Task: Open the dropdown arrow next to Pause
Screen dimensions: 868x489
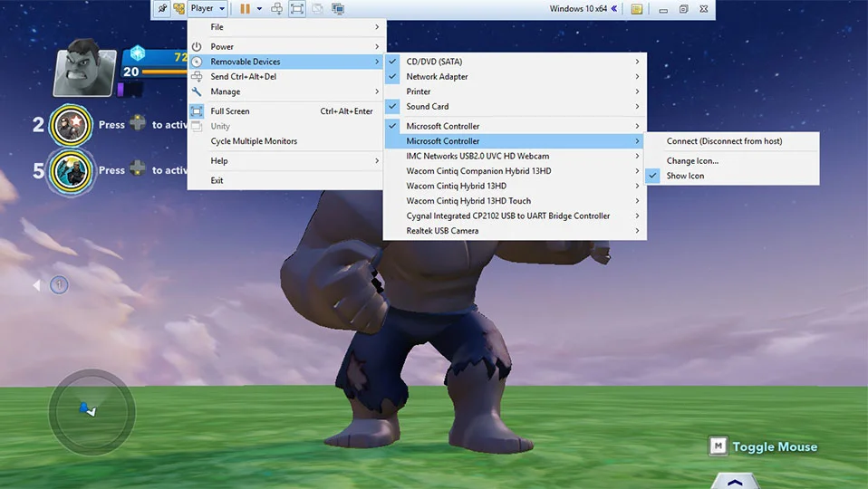Action: click(259, 9)
